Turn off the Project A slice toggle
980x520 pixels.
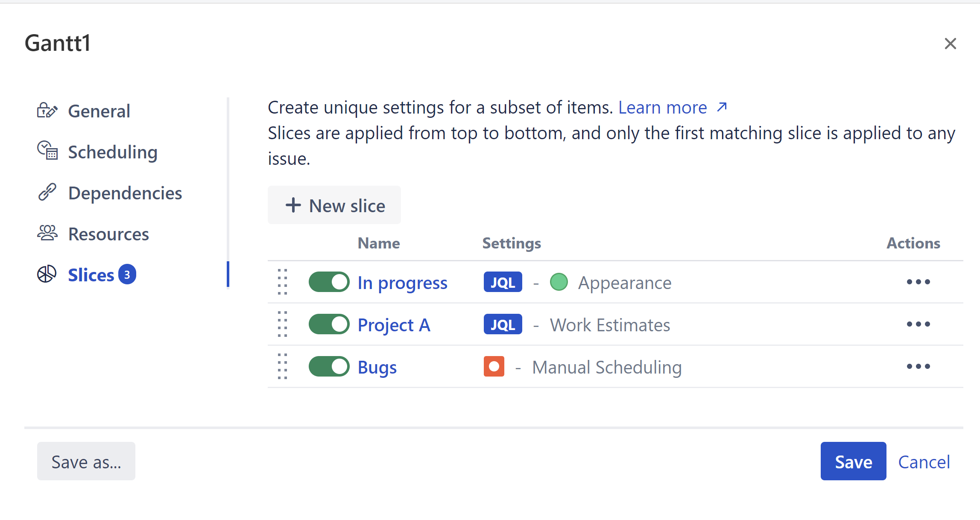pos(329,324)
